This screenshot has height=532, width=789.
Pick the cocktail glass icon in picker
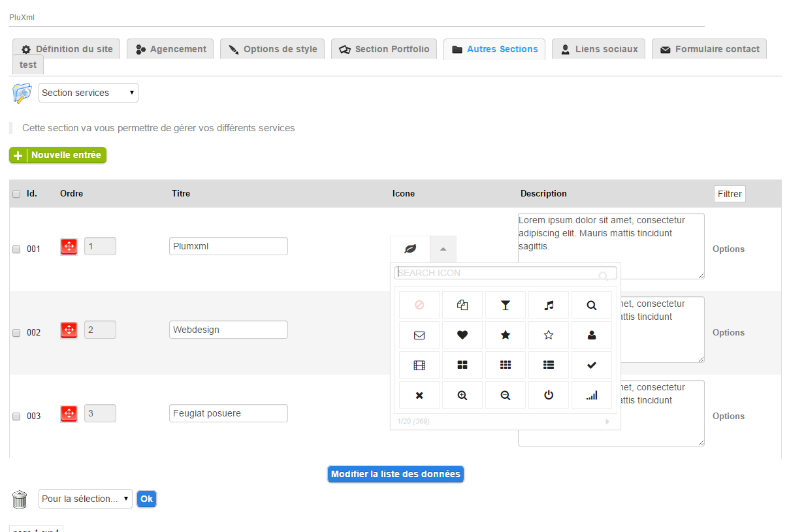click(x=505, y=305)
